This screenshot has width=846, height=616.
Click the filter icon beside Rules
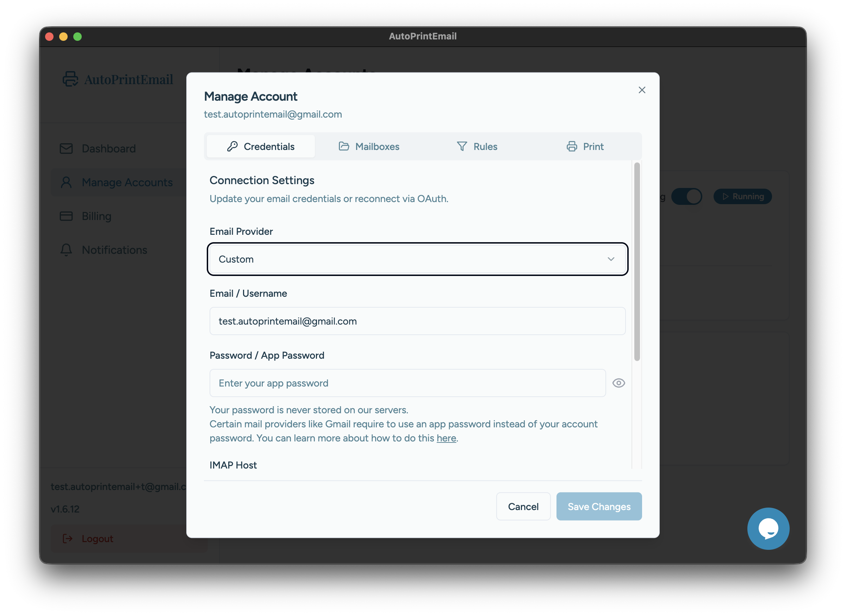[461, 146]
